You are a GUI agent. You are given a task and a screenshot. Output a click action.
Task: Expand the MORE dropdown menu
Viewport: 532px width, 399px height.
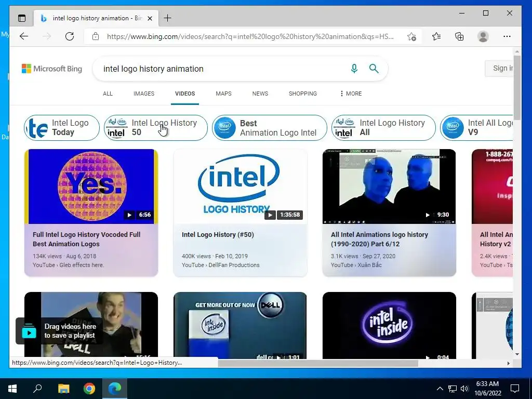(351, 94)
